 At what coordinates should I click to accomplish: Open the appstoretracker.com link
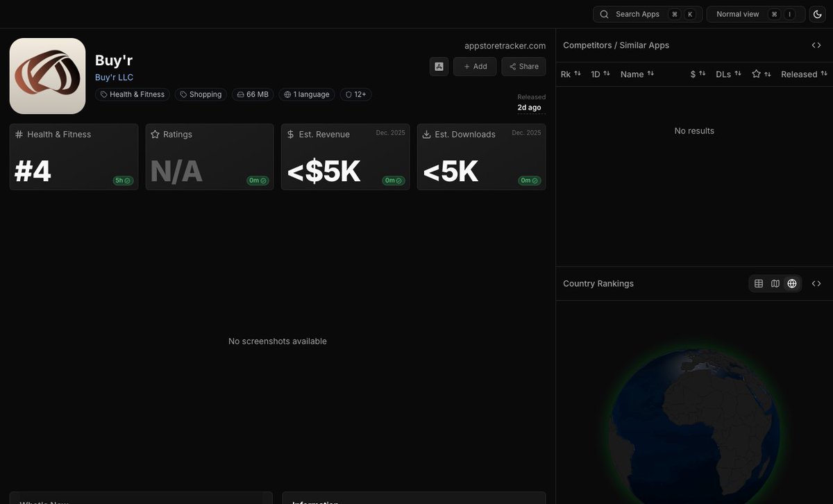tap(505, 46)
